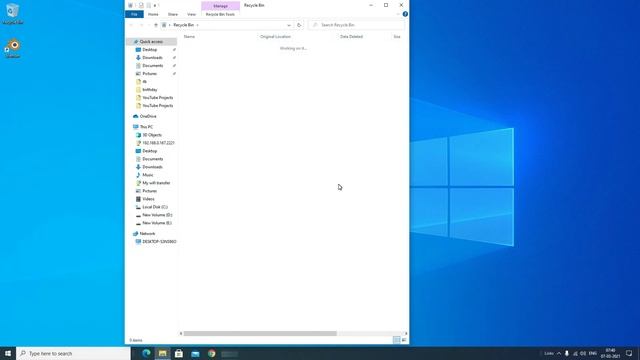This screenshot has height=360, width=640.
Task: Refresh the Recycle Bin view
Action: tap(299, 25)
